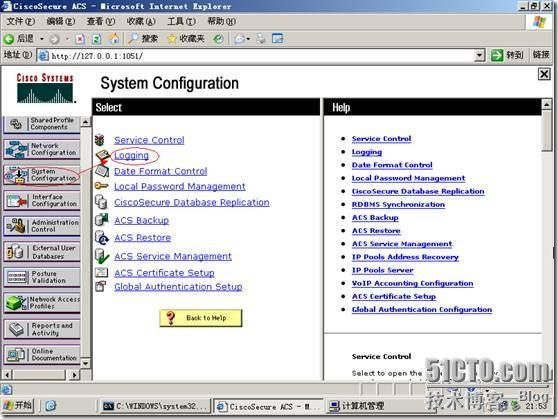Viewport: 558px width, 419px height.
Task: Click the 开始 (Start) button
Action: coord(18,405)
